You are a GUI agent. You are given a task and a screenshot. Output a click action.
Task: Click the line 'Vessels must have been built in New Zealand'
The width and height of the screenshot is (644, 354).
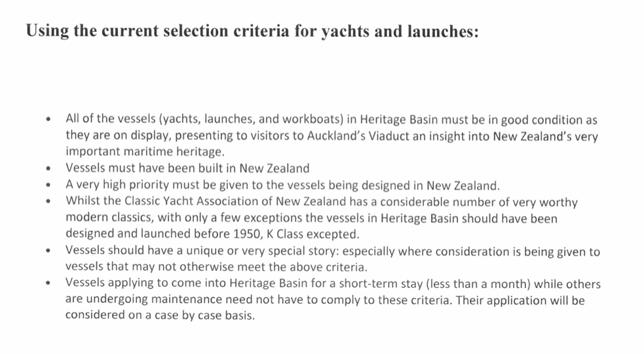187,169
